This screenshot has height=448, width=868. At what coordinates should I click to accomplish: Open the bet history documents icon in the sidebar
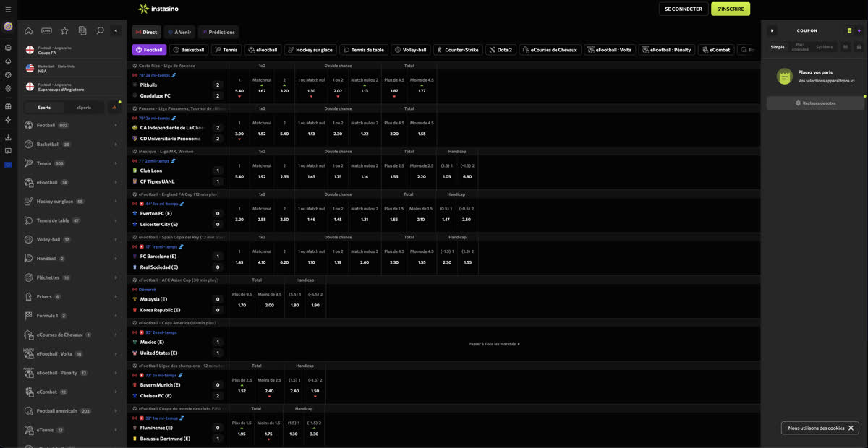point(82,31)
